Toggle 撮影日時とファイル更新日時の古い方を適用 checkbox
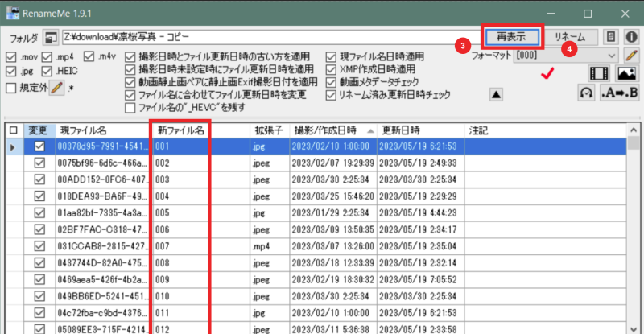Screen dimensions: 644x334 point(130,56)
